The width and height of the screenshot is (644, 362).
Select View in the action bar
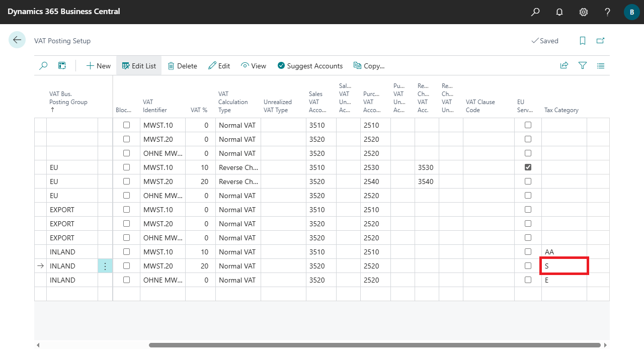pyautogui.click(x=253, y=66)
